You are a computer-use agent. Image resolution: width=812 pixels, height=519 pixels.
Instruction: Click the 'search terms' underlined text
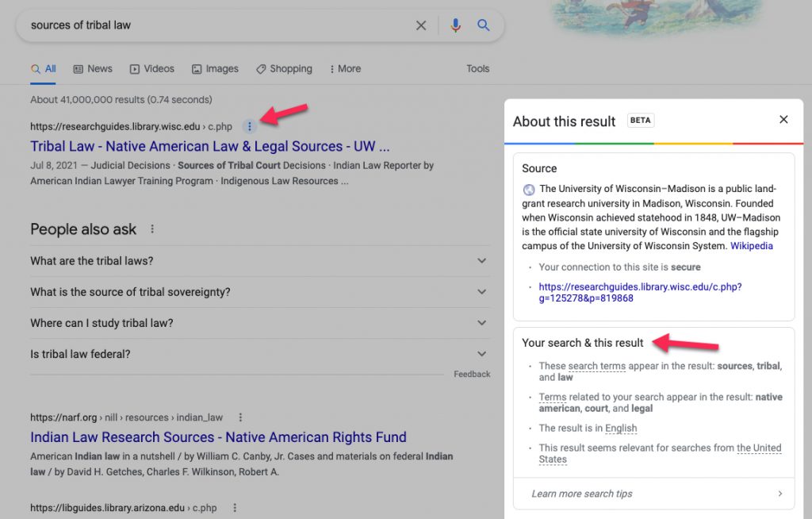click(596, 366)
